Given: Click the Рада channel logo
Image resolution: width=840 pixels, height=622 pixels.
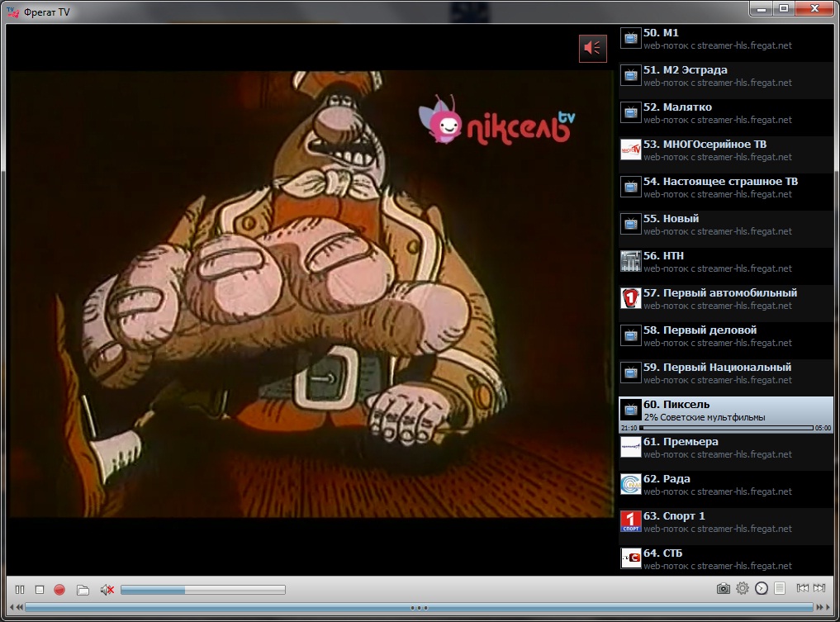Looking at the screenshot, I should (630, 484).
